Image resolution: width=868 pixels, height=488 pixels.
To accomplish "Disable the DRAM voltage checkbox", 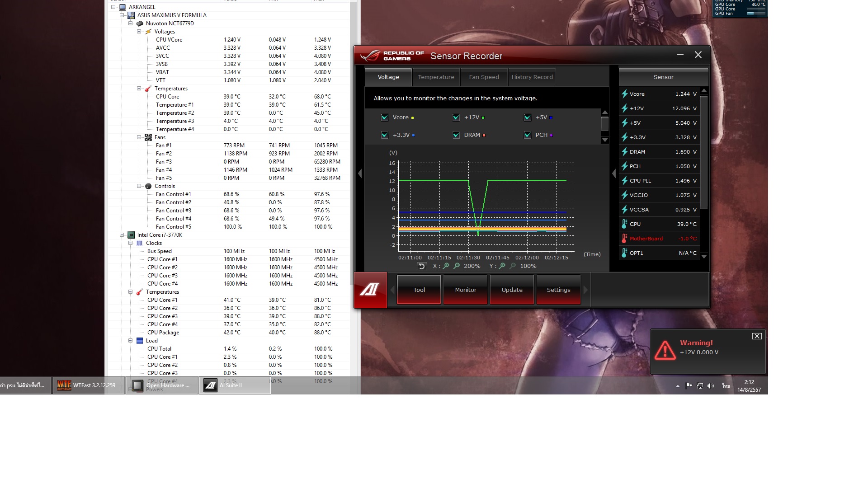I will 456,135.
